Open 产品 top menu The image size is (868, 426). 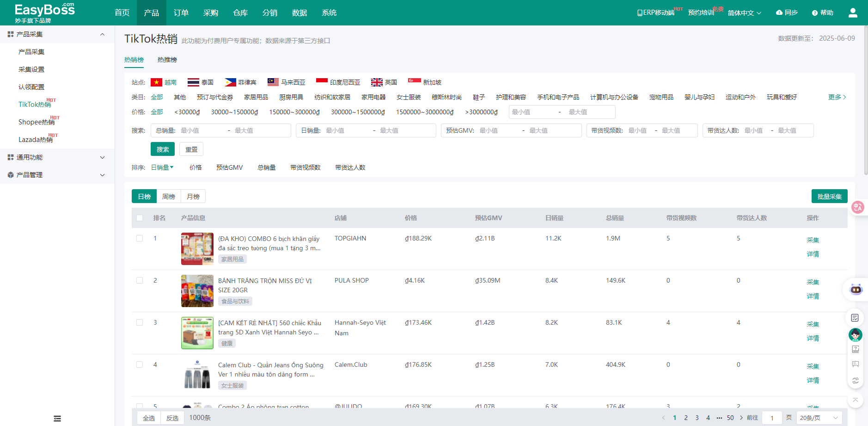pyautogui.click(x=152, y=12)
